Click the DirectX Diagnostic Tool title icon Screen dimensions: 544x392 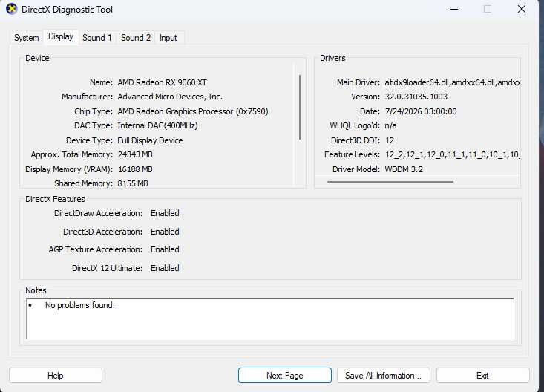(x=11, y=9)
